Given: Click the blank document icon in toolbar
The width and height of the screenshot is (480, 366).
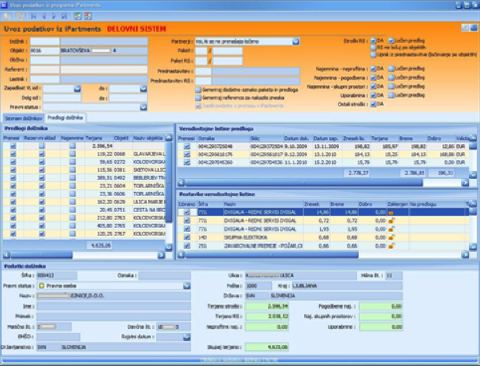Looking at the screenshot, I should pyautogui.click(x=7, y=16).
